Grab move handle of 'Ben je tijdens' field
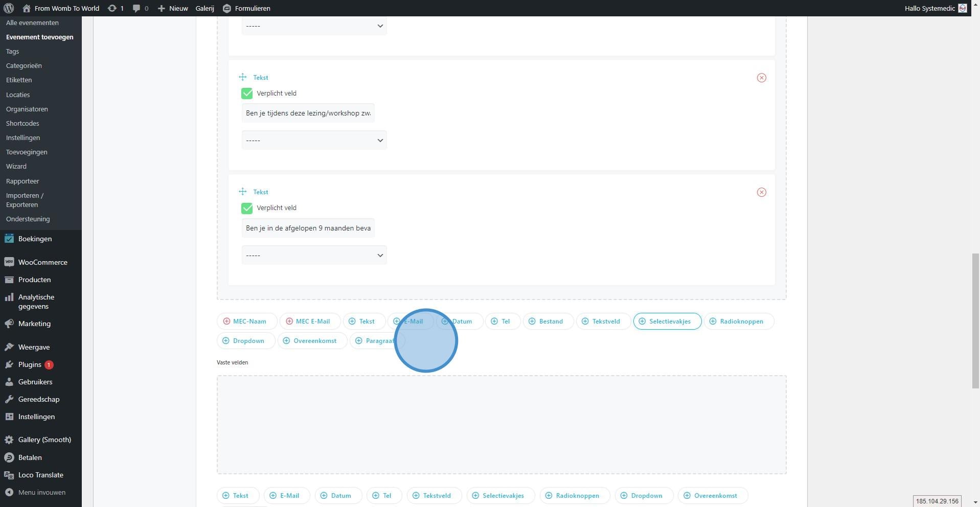The height and width of the screenshot is (507, 980). (x=243, y=77)
